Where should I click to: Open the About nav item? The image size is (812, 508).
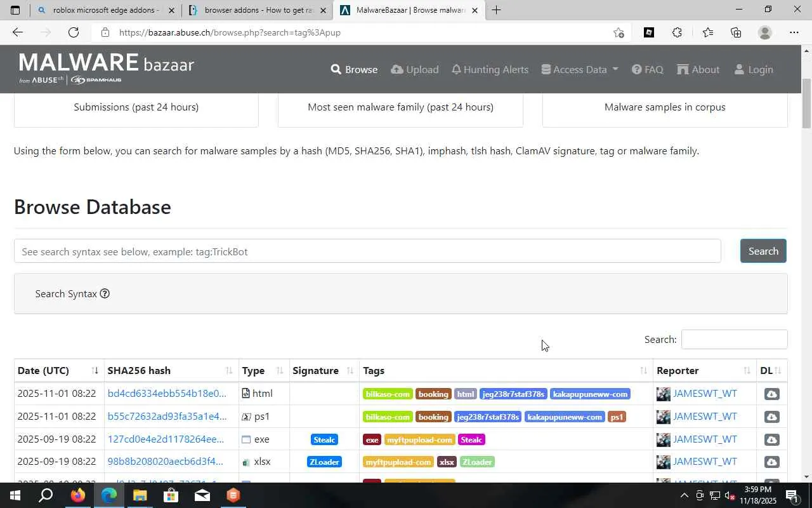[x=698, y=69]
